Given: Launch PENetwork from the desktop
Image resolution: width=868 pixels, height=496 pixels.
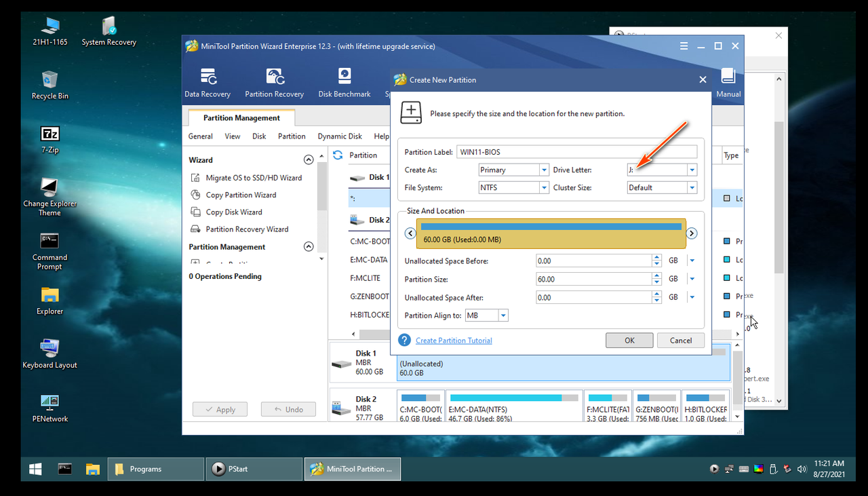Looking at the screenshot, I should [50, 408].
